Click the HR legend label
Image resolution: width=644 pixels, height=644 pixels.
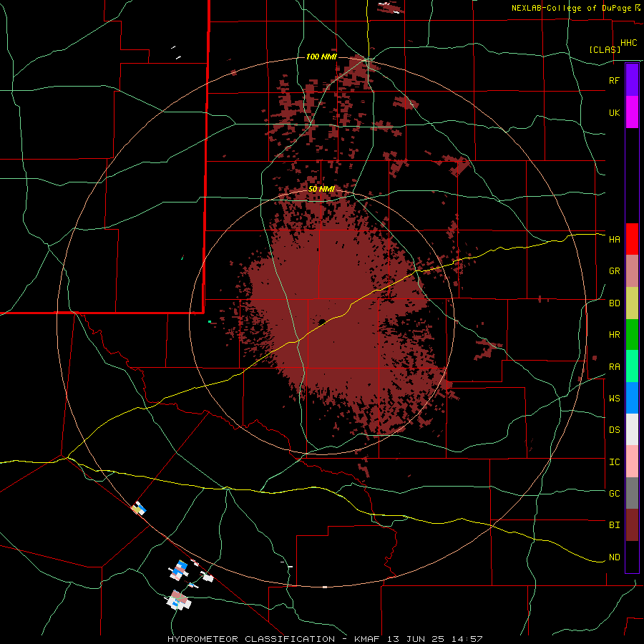[x=614, y=335]
